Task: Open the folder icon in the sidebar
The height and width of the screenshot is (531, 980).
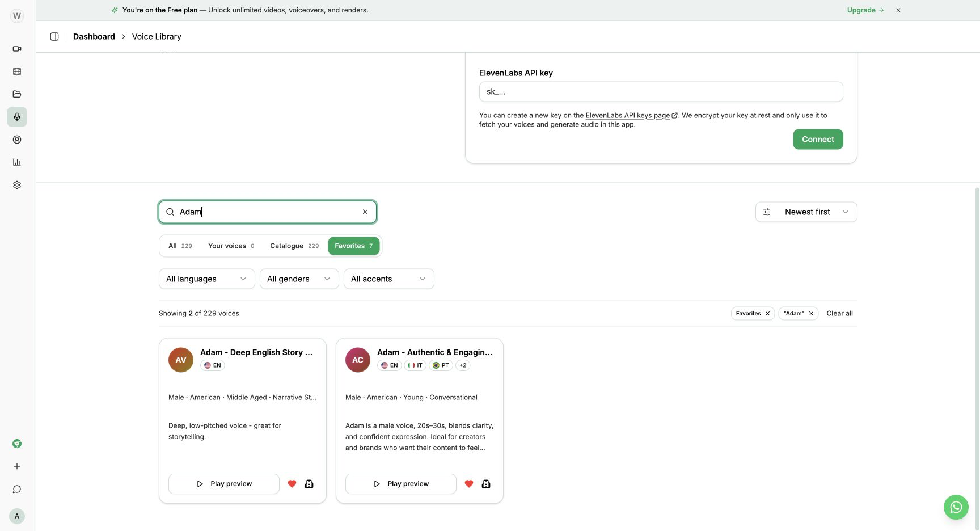Action: [17, 94]
